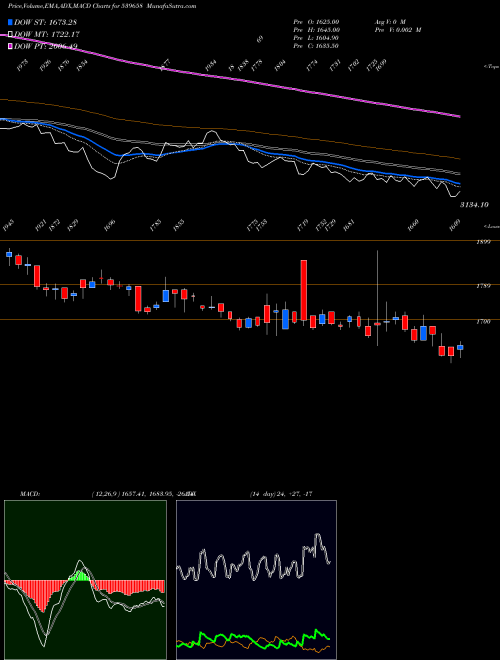
Task: Select the 'DOW MT: 1722.17' legend text
Action: (47, 34)
